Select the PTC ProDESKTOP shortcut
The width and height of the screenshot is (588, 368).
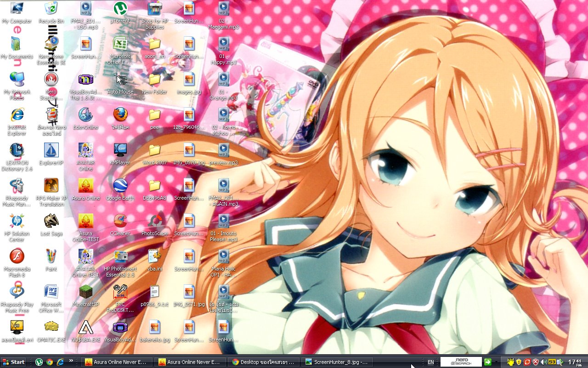[120, 299]
